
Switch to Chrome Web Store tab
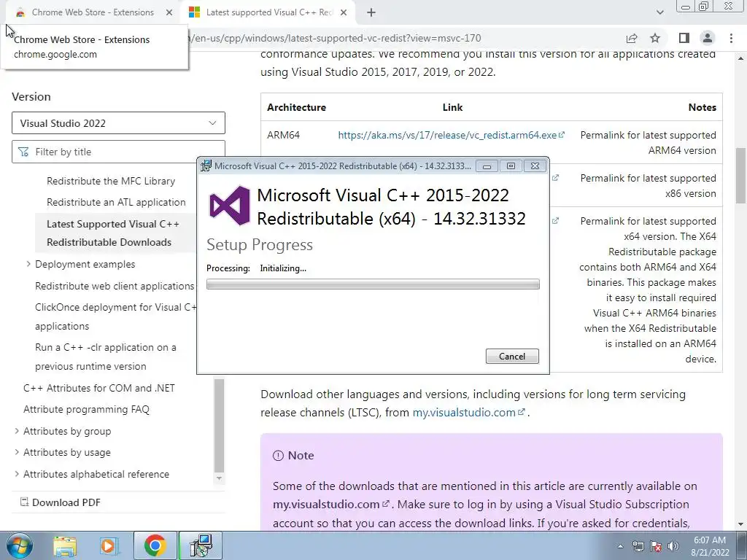[93, 12]
